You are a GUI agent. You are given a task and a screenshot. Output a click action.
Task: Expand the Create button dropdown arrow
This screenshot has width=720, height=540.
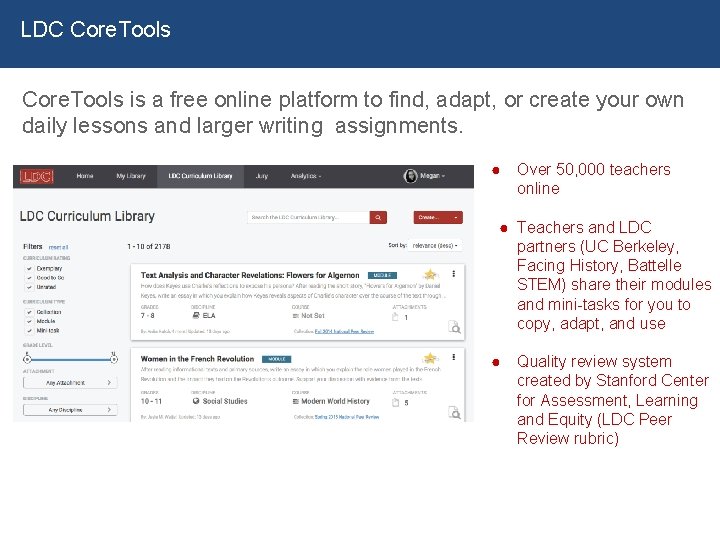coord(456,217)
